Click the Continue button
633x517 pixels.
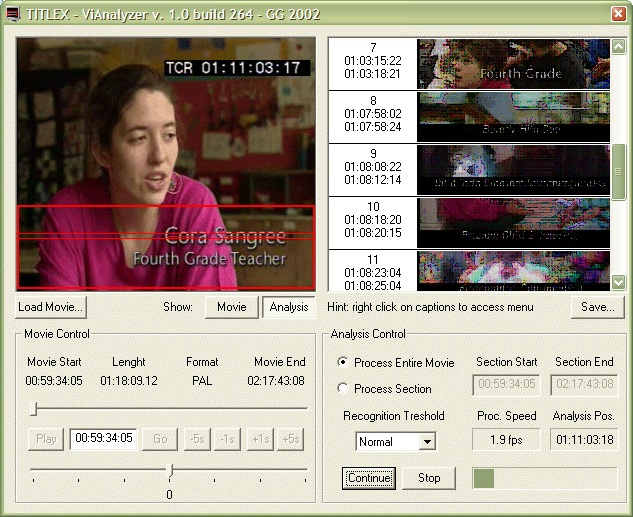[369, 478]
